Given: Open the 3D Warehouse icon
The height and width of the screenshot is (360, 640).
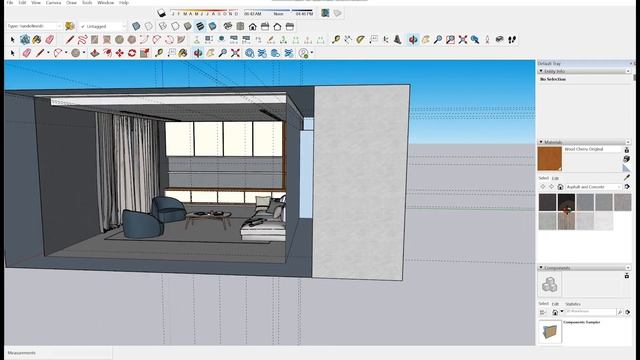Looking at the screenshot, I should pyautogui.click(x=249, y=53).
